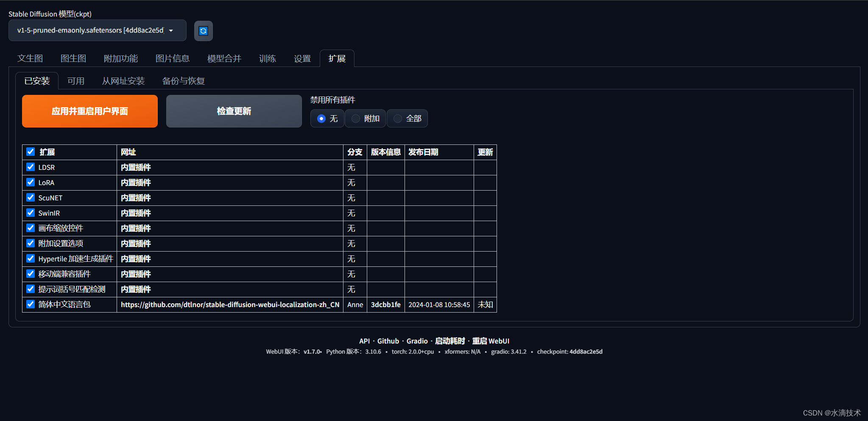
Task: Open the 设置 tab
Action: click(302, 58)
